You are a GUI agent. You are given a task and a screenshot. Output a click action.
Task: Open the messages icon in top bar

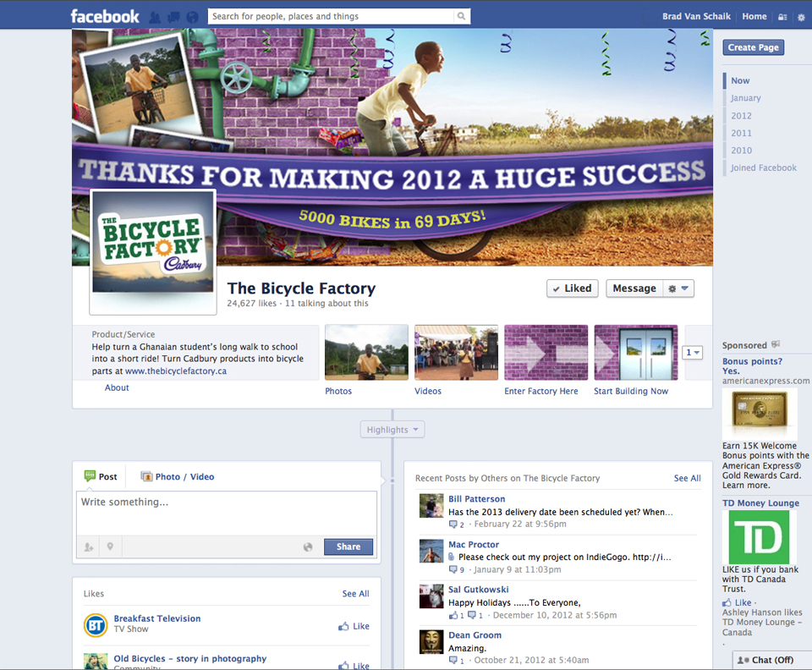173,17
